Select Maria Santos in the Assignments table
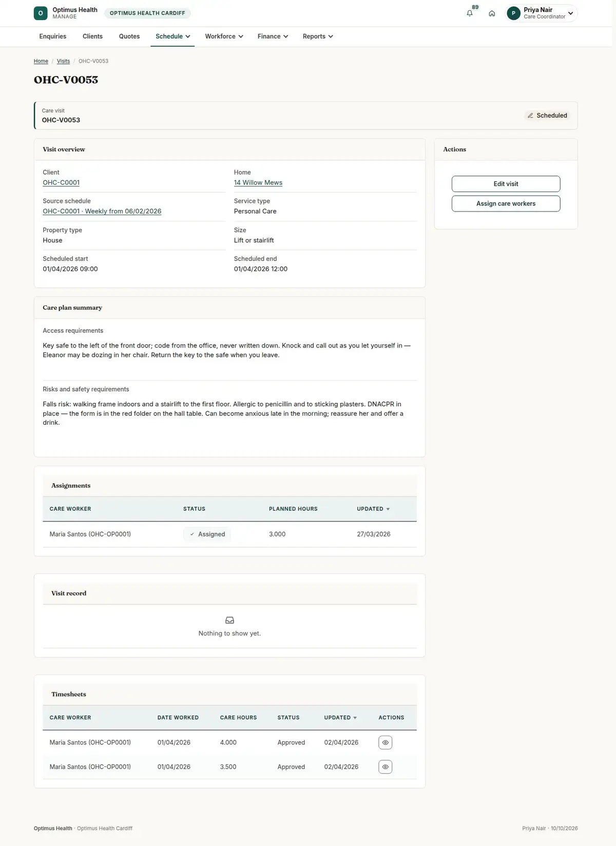The image size is (616, 846). [x=90, y=534]
